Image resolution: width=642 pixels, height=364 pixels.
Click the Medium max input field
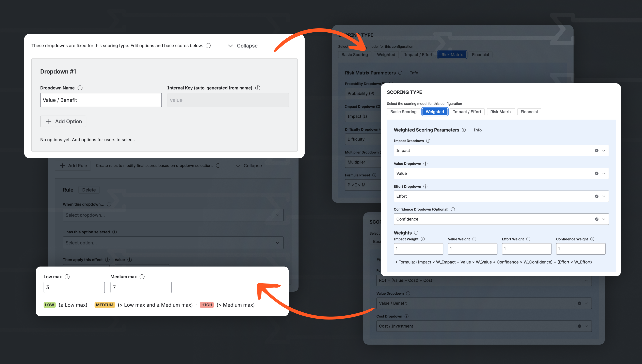click(x=141, y=287)
